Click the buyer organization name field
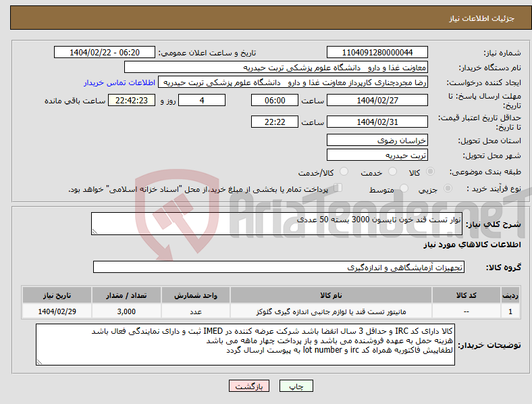The width and height of the screenshot is (532, 404). pyautogui.click(x=276, y=67)
